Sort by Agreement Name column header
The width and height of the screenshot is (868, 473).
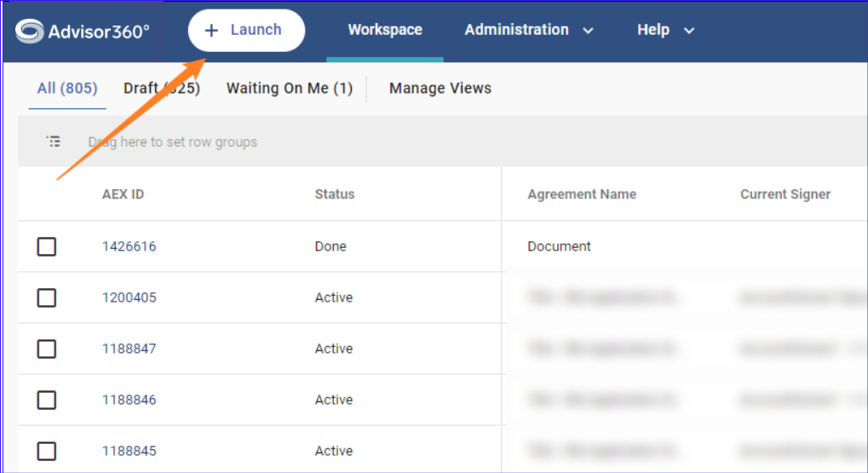[x=582, y=194]
